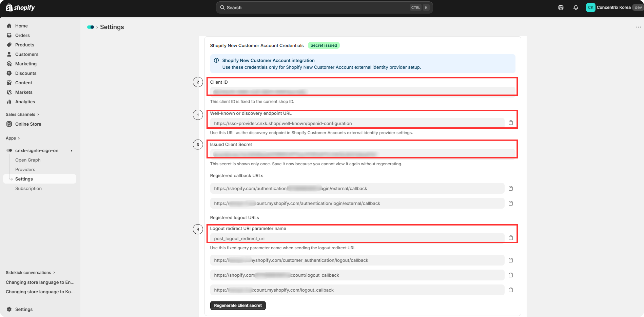
Task: Expand Sidekick conversations
Action: (x=31, y=273)
